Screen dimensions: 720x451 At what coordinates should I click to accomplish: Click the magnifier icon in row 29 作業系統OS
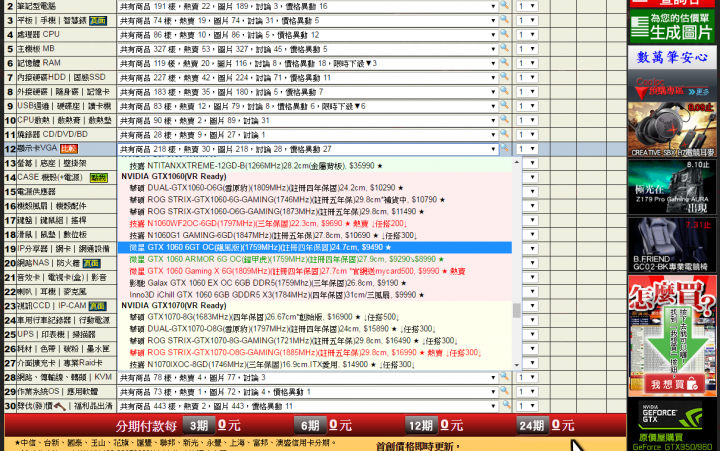[504, 391]
